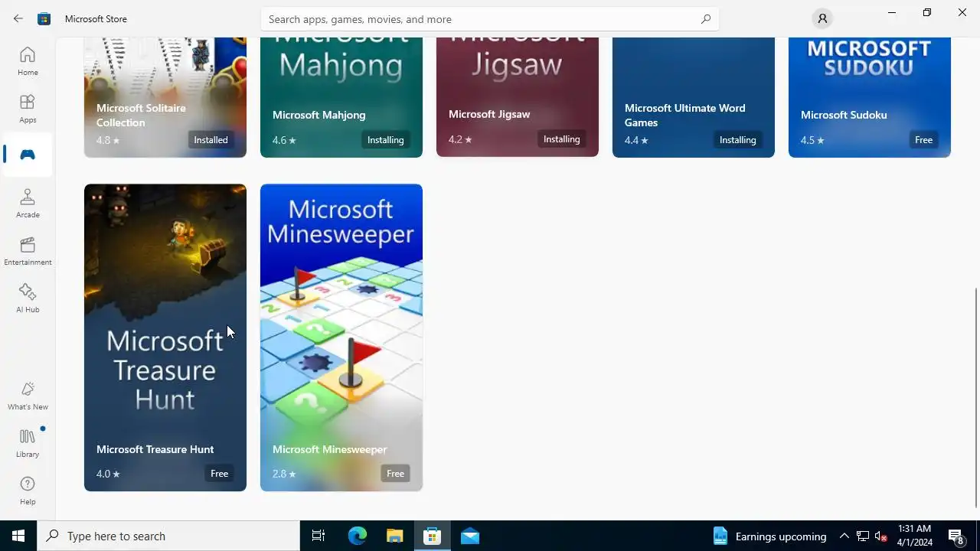This screenshot has width=980, height=551.
Task: Click the Windows taskbar search box
Action: point(168,536)
